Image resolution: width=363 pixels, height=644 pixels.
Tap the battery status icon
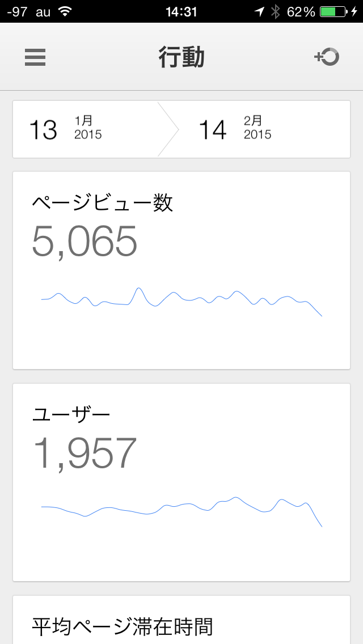tap(334, 11)
